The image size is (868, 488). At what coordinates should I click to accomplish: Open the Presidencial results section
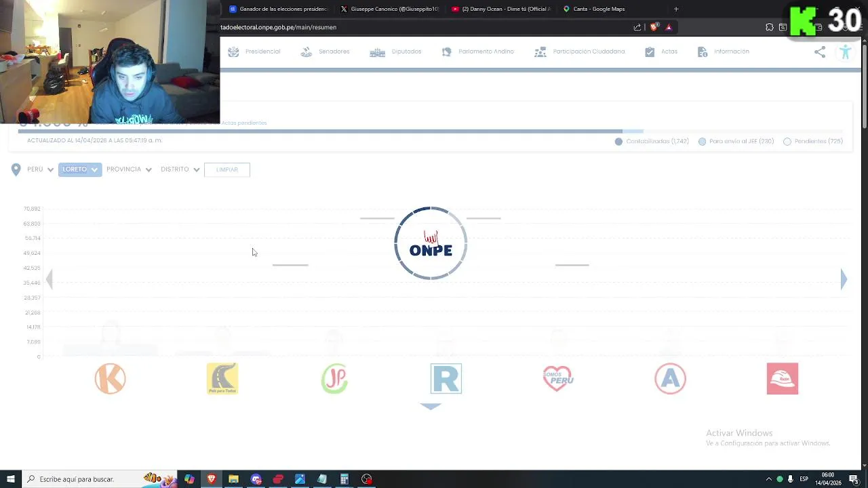click(254, 52)
